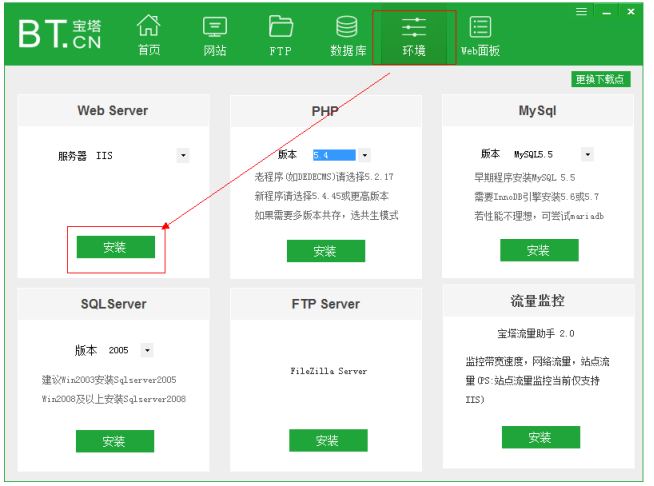This screenshot has width=654, height=486.
Task: Click the FTP Server panel heading
Action: (x=326, y=304)
